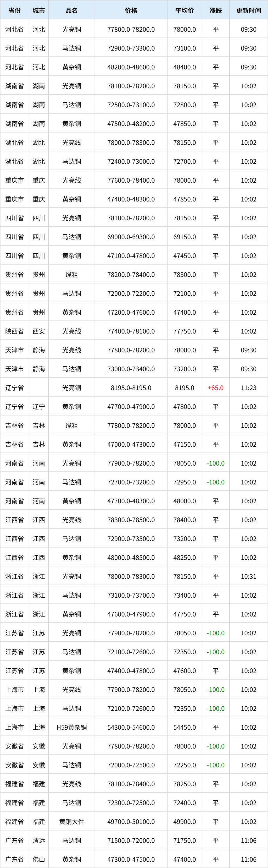Screen dimensions: 268x868
Task: Click the 佛山 city cell
Action: pos(39,860)
